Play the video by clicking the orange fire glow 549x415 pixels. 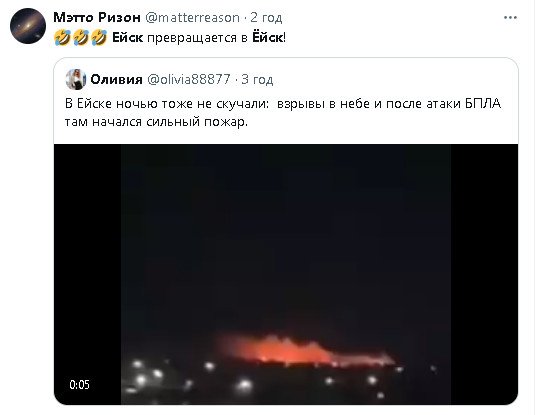298,351
